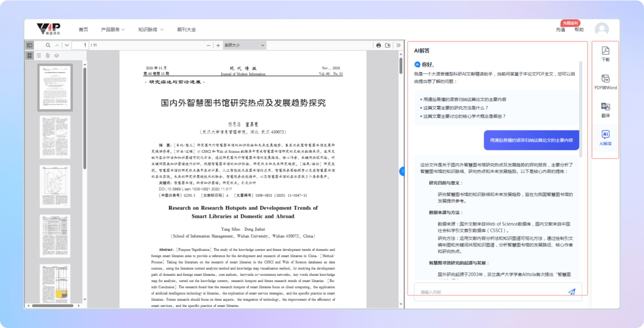This screenshot has height=328, width=644.
Task: Go to next page arrow
Action: point(67,45)
